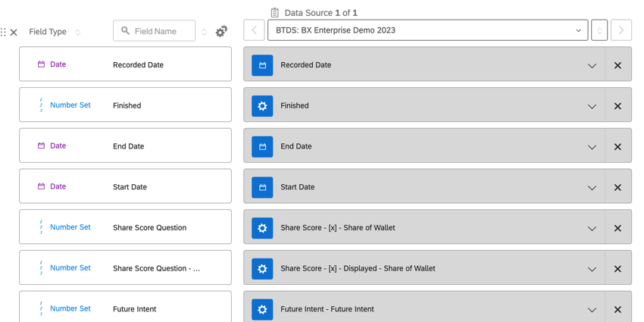The image size is (644, 322).
Task: Go to the next data source
Action: [x=621, y=30]
